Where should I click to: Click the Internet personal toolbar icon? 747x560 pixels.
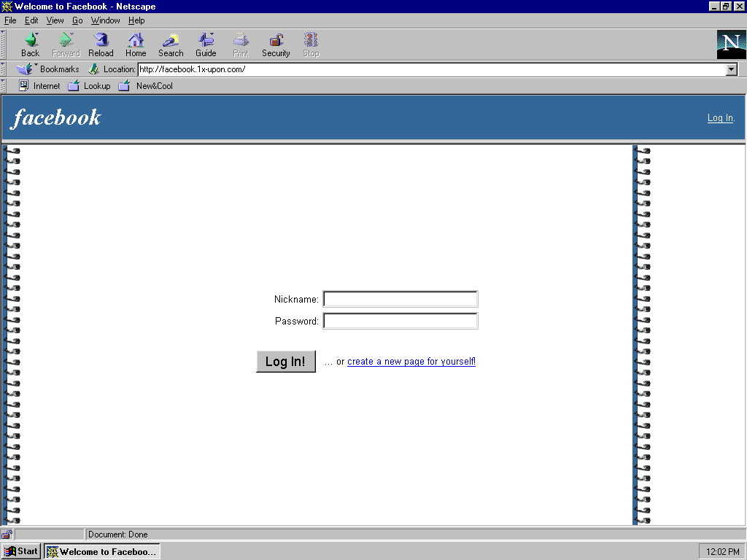pos(23,86)
